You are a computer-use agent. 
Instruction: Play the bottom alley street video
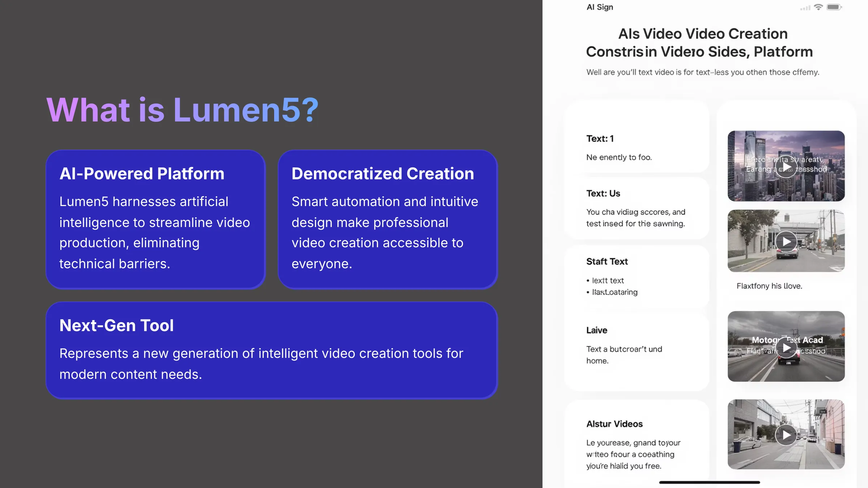point(786,435)
